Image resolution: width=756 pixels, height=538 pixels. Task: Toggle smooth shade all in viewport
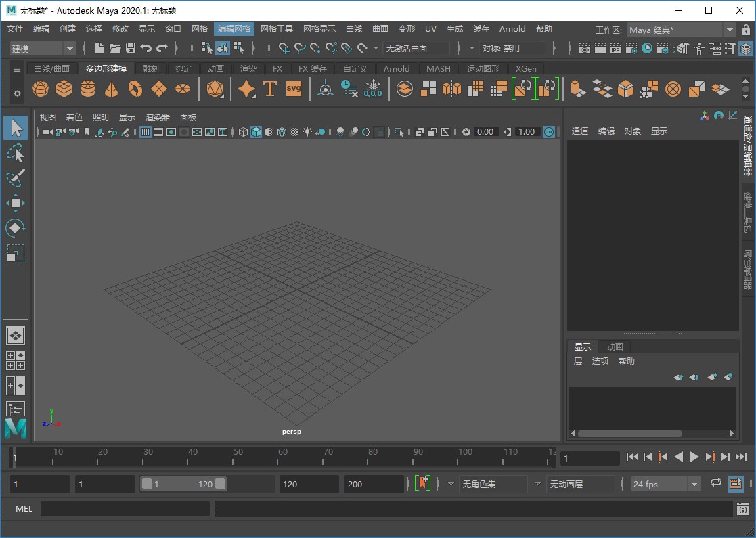pos(256,131)
